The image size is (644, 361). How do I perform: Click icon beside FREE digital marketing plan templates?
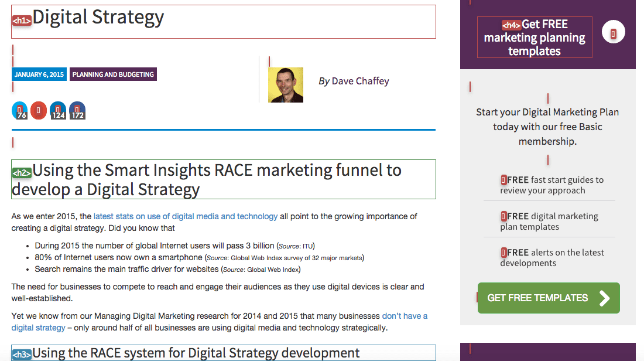(503, 216)
